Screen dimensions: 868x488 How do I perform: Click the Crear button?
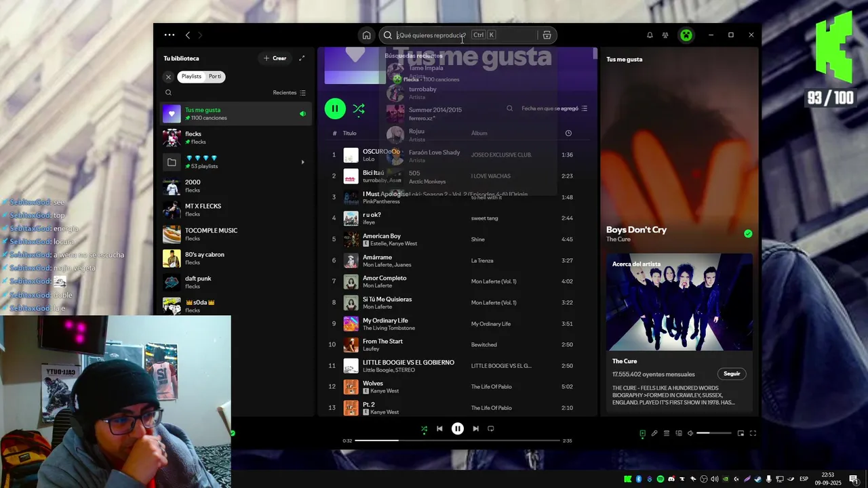pyautogui.click(x=275, y=58)
